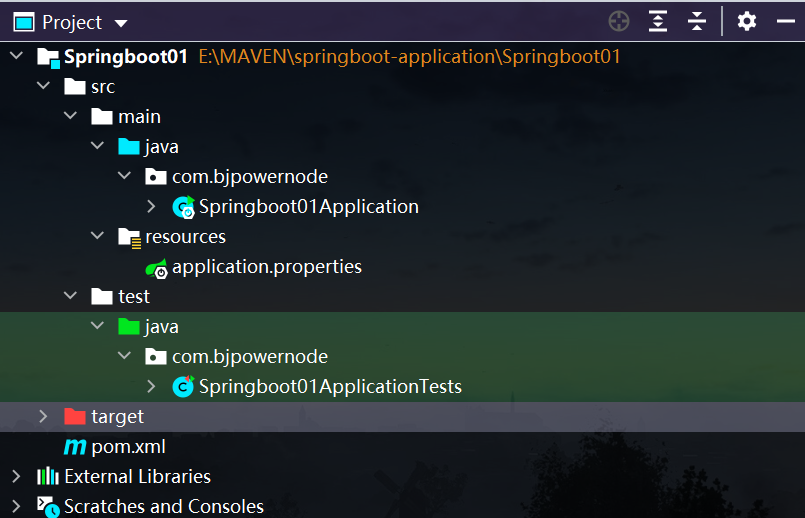Select the main tree item
This screenshot has height=518, width=805.
tap(139, 117)
